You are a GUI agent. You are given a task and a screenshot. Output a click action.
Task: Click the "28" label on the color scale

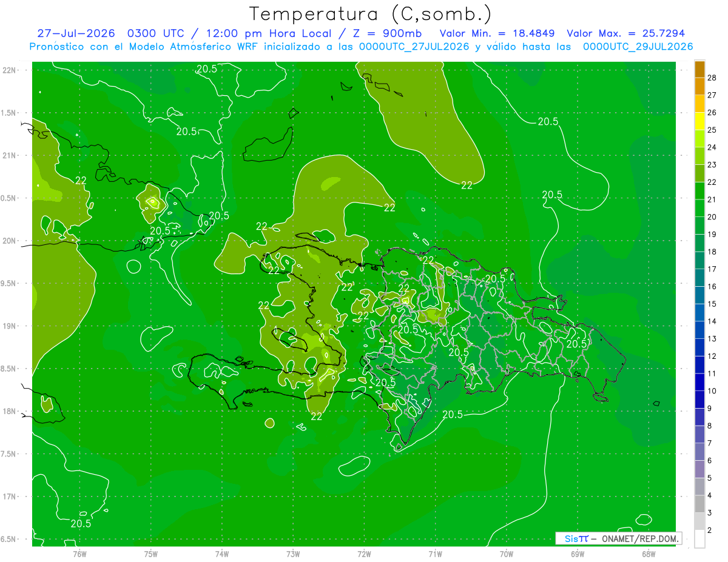(712, 78)
